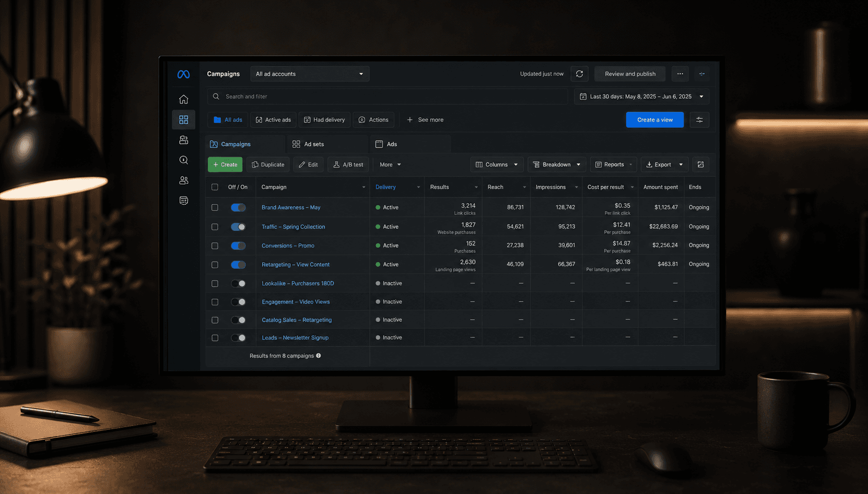The height and width of the screenshot is (494, 868).
Task: Open the Reports dropdown
Action: pyautogui.click(x=613, y=164)
